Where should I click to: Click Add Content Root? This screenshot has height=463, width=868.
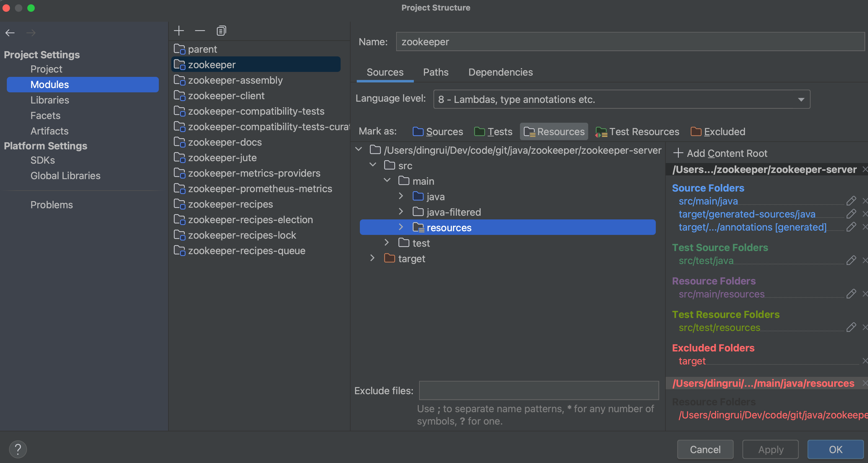click(720, 153)
